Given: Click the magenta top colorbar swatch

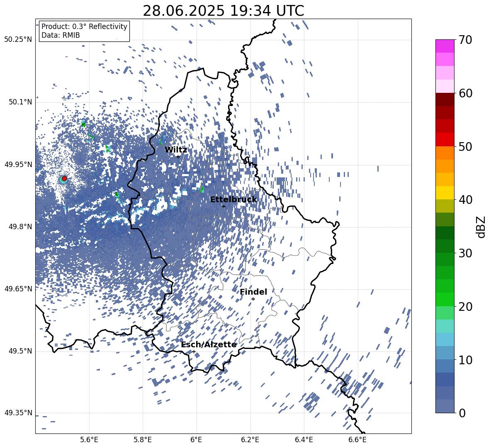Looking at the screenshot, I should pos(445,46).
